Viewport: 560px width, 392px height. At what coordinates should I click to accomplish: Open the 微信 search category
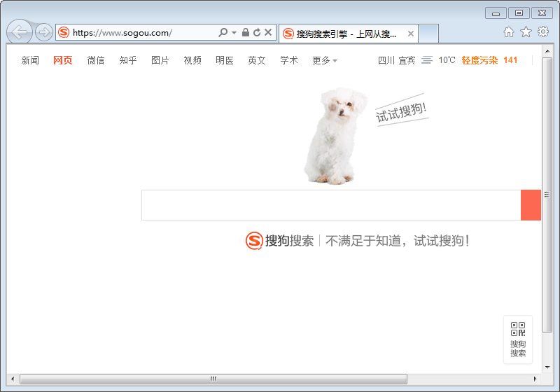click(96, 60)
